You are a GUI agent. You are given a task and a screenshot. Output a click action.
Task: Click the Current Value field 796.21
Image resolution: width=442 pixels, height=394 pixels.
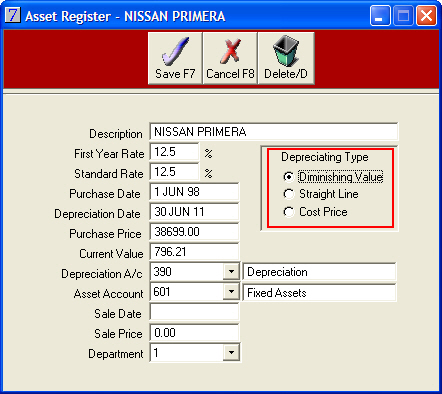coord(194,252)
